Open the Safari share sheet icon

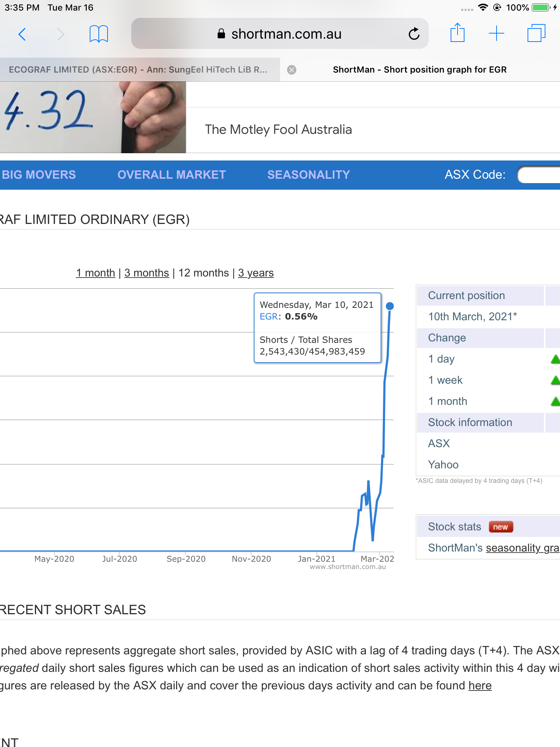click(457, 33)
